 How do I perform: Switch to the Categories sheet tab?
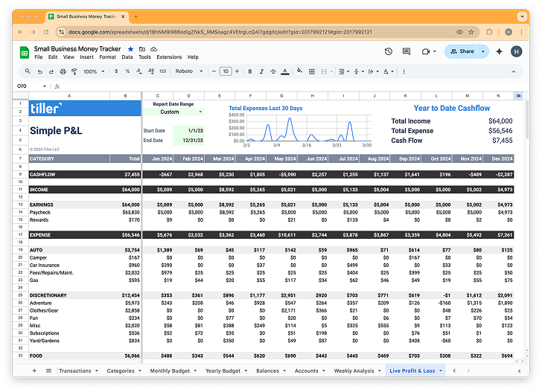pyautogui.click(x=121, y=370)
